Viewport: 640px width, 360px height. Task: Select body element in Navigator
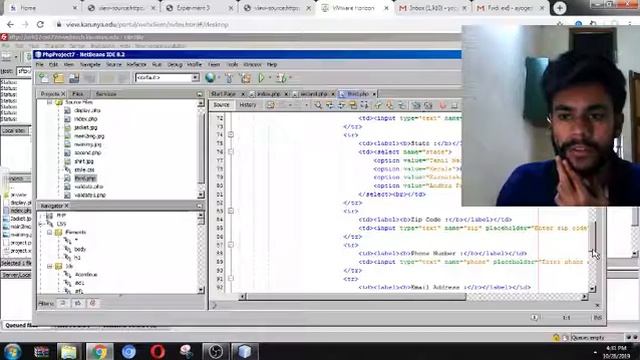pyautogui.click(x=80, y=249)
